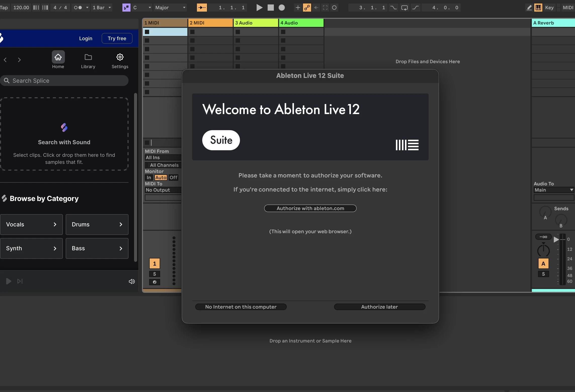The width and height of the screenshot is (575, 392).
Task: Toggle Automation Arm icon
Action: point(307,8)
